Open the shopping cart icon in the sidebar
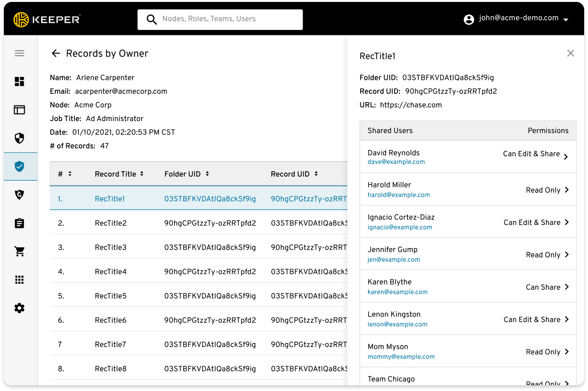Image resolution: width=588 pixels, height=391 pixels. [x=19, y=252]
